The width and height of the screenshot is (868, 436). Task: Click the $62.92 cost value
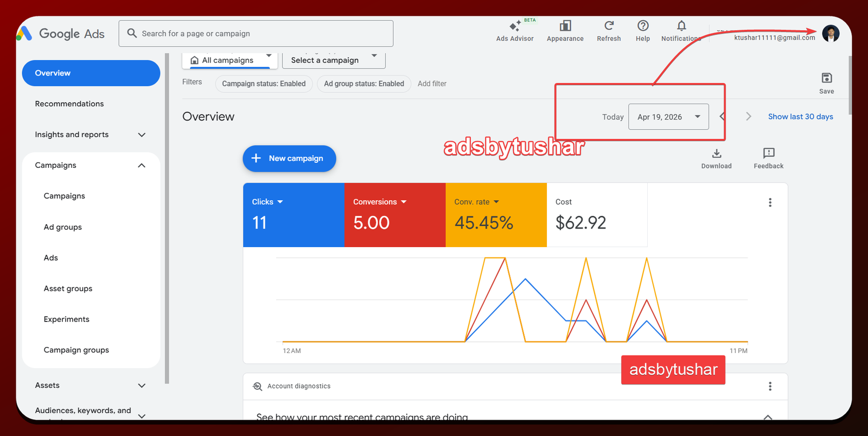580,223
